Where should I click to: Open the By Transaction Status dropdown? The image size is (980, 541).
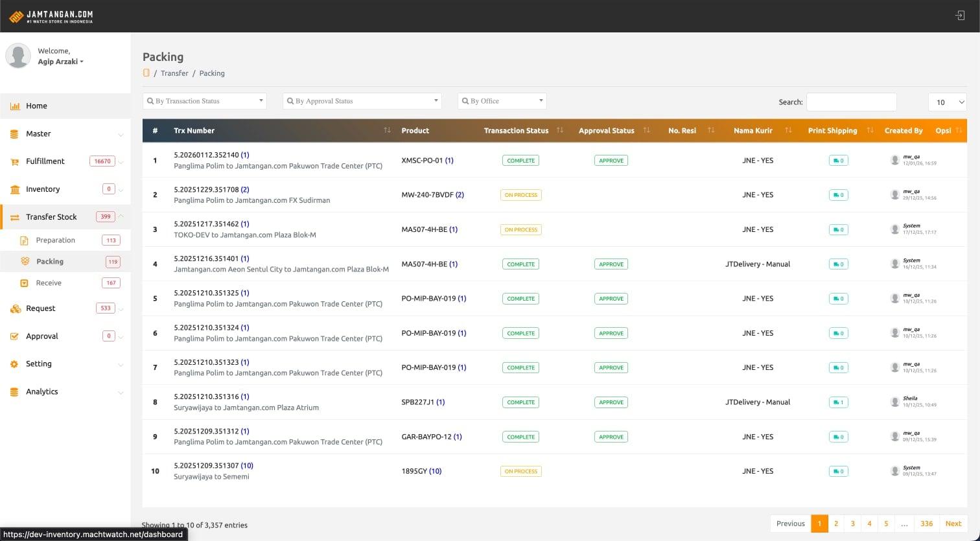(x=204, y=101)
